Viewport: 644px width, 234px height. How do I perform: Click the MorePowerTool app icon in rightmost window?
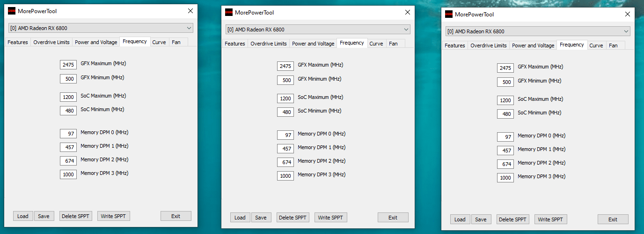point(449,14)
